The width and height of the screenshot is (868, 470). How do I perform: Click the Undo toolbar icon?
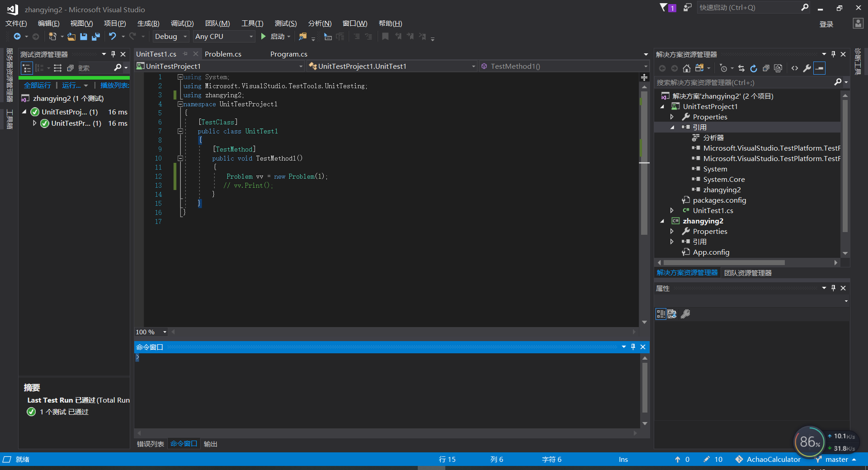(113, 37)
